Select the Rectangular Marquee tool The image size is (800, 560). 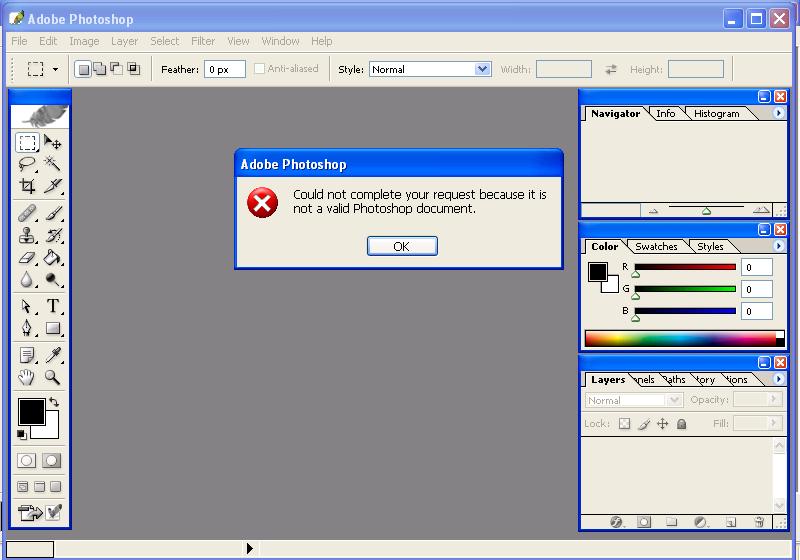point(27,143)
